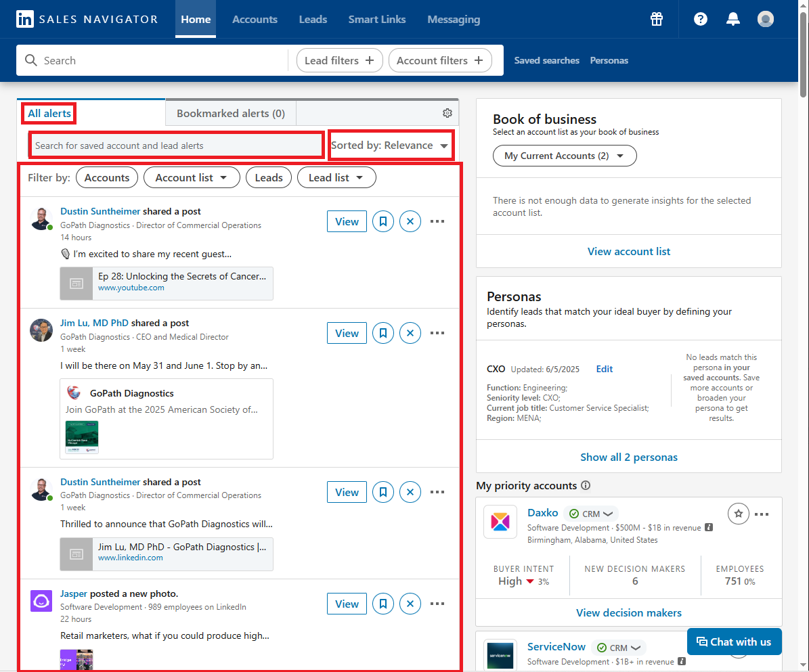Image resolution: width=809 pixels, height=672 pixels.
Task: Open the profile avatar menu
Action: 765,19
